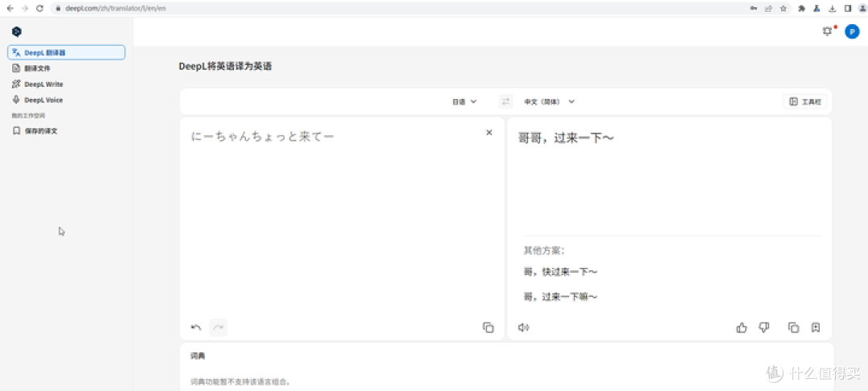Viewport: 868px width, 391px height.
Task: Click the 词典 dictionary heading
Action: pos(198,356)
